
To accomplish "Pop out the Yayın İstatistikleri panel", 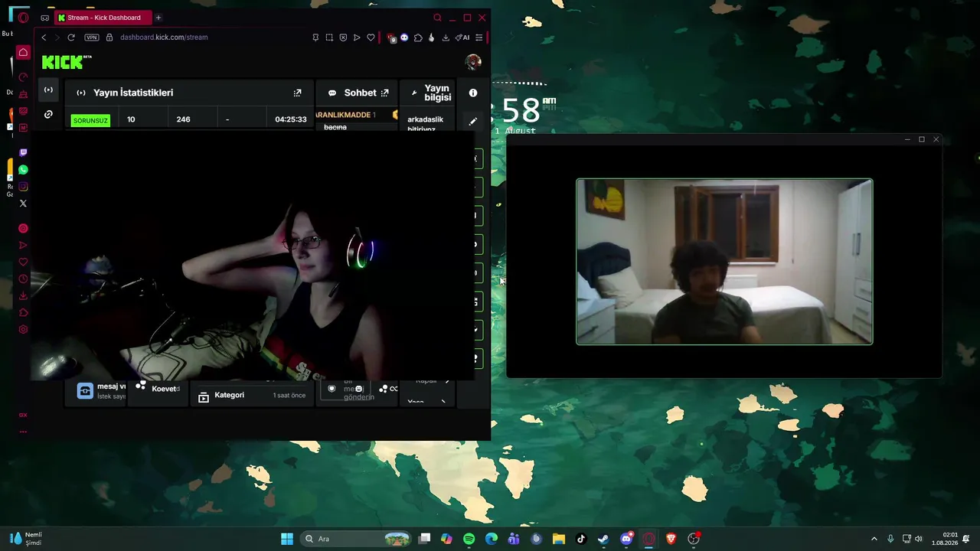I will pos(297,93).
